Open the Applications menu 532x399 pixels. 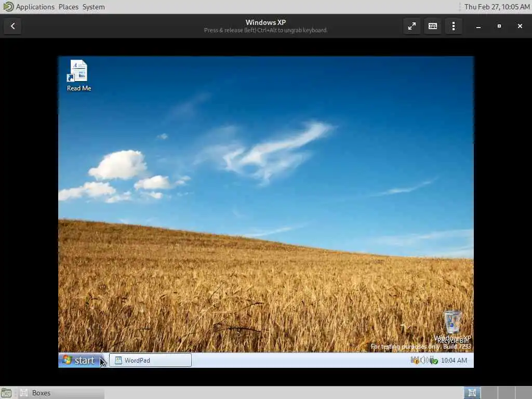[35, 7]
